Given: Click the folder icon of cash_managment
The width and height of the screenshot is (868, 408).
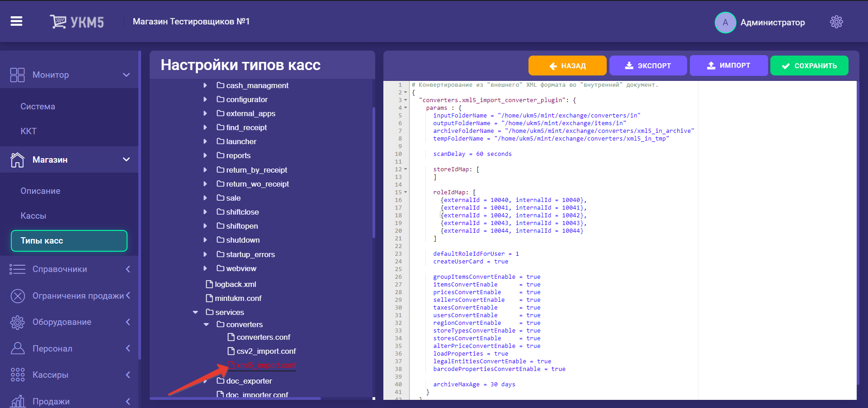Looking at the screenshot, I should pos(221,85).
